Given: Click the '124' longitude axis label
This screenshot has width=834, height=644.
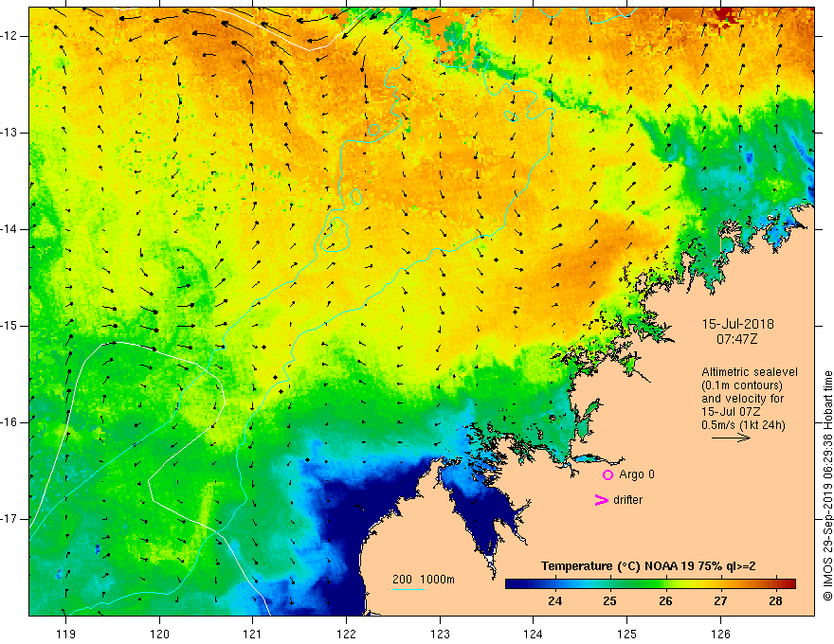Looking at the screenshot, I should coord(533,634).
